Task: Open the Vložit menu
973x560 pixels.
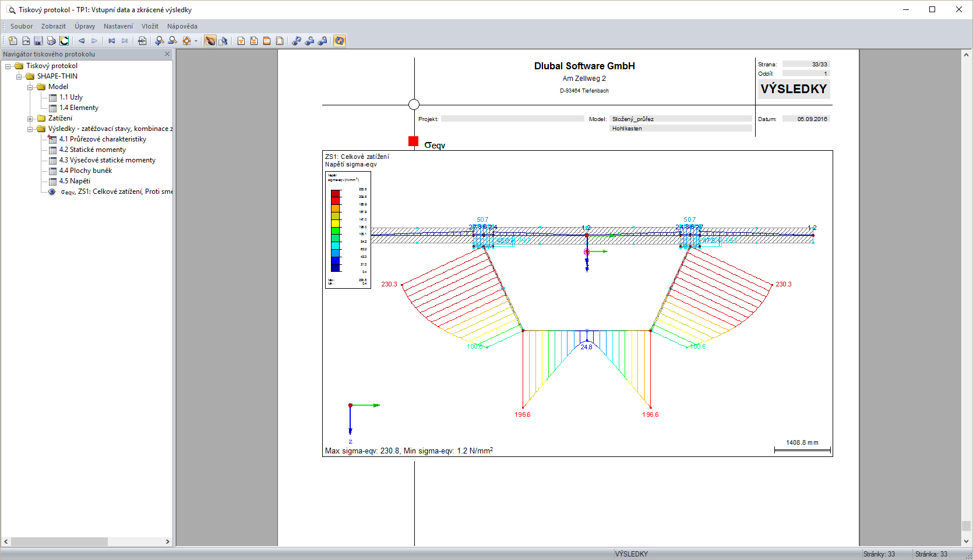Action: [150, 26]
